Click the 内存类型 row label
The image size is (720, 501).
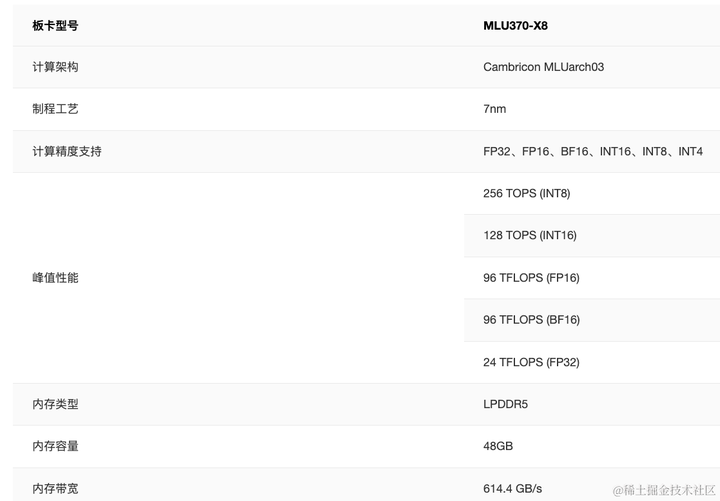(x=55, y=404)
